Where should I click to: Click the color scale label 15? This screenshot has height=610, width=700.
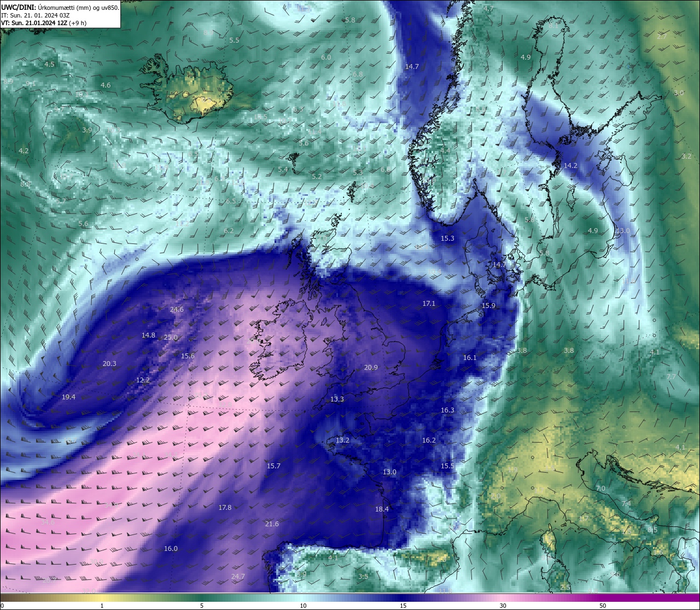pos(403,606)
